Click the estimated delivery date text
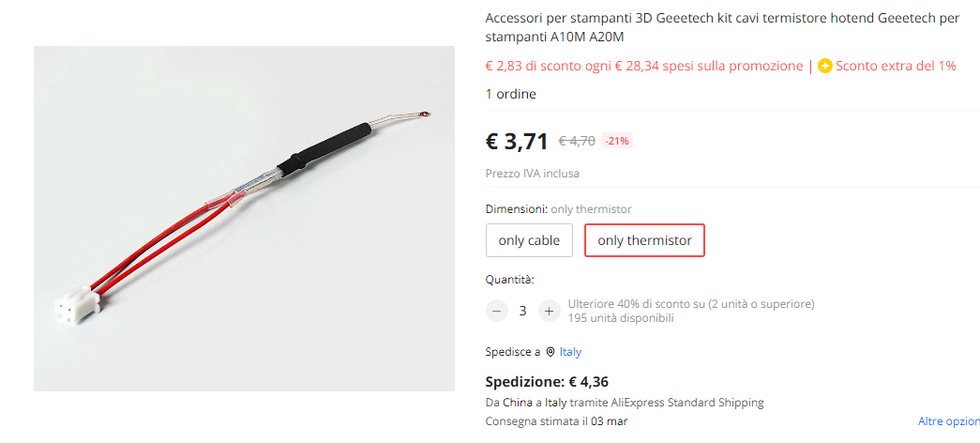This screenshot has height=443, width=980. click(x=556, y=421)
